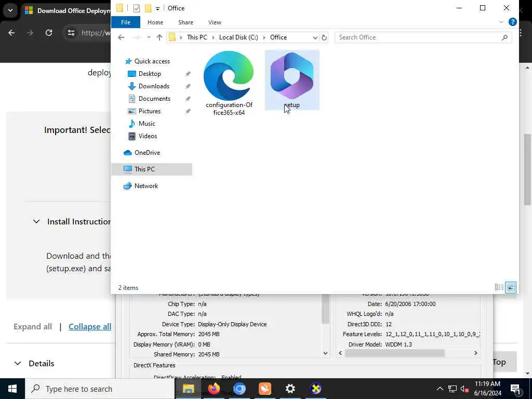Reload the browser page
The height and width of the screenshot is (399, 532).
(x=49, y=33)
